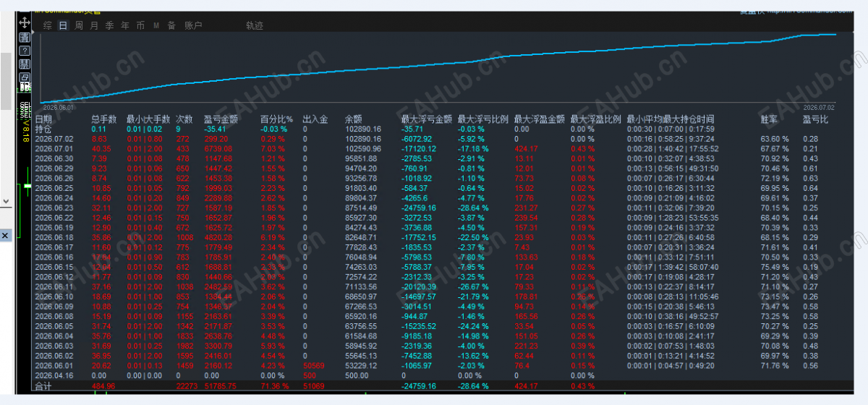Select the 2026.04.16 date row
868x405 pixels.
[54, 375]
